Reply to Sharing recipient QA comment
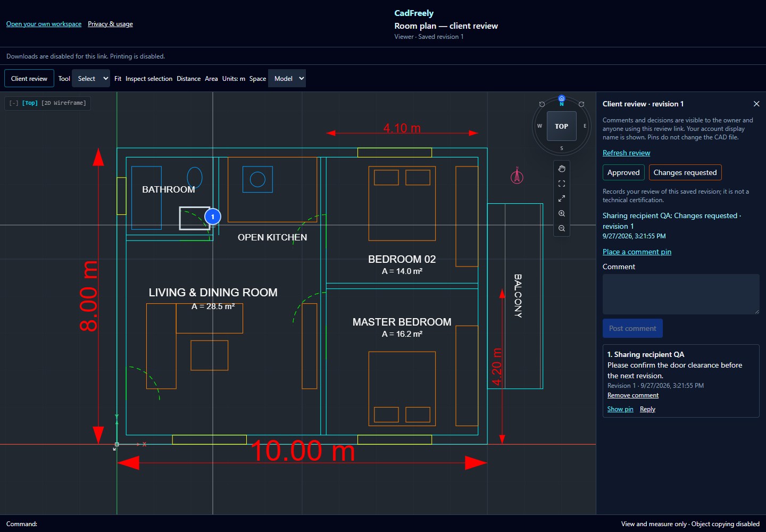 647,409
